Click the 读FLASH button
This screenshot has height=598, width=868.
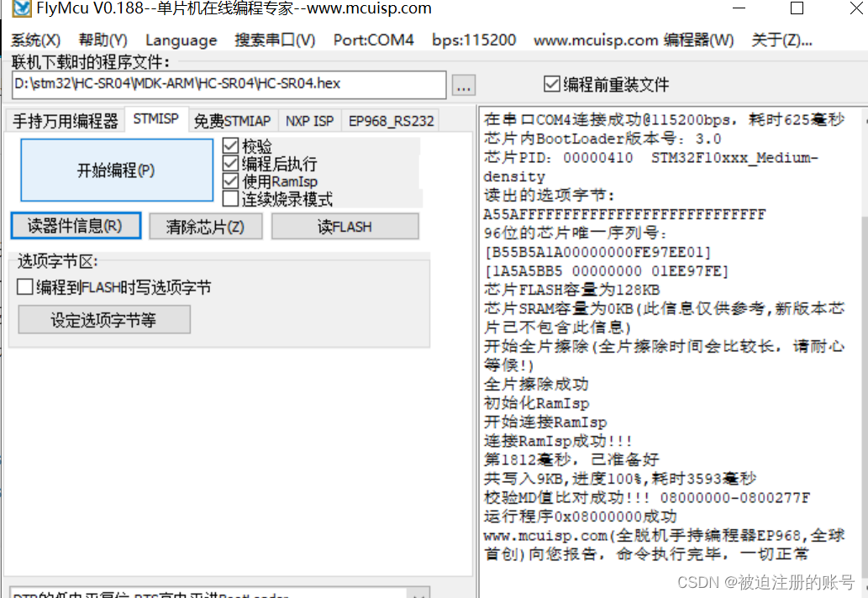click(345, 226)
